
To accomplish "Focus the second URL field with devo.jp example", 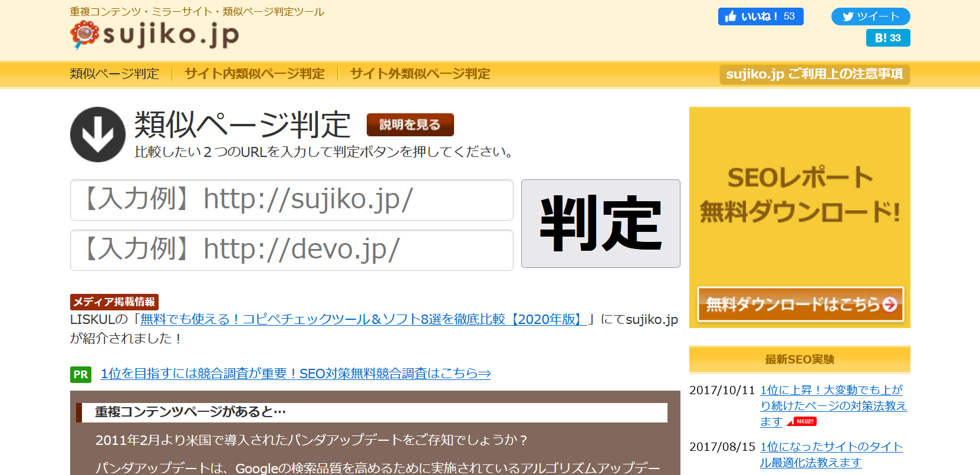I will coord(292,250).
